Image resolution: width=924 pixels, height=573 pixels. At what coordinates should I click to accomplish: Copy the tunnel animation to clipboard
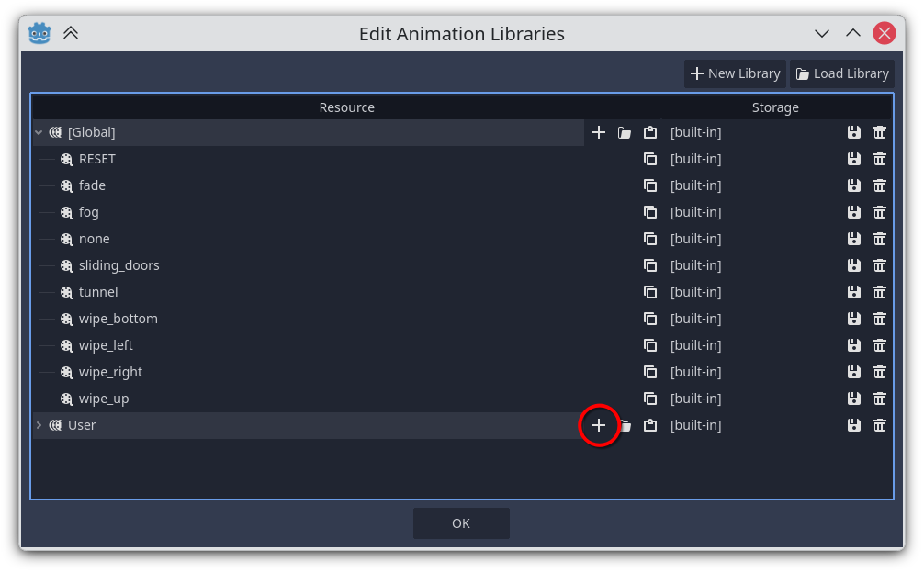point(650,292)
